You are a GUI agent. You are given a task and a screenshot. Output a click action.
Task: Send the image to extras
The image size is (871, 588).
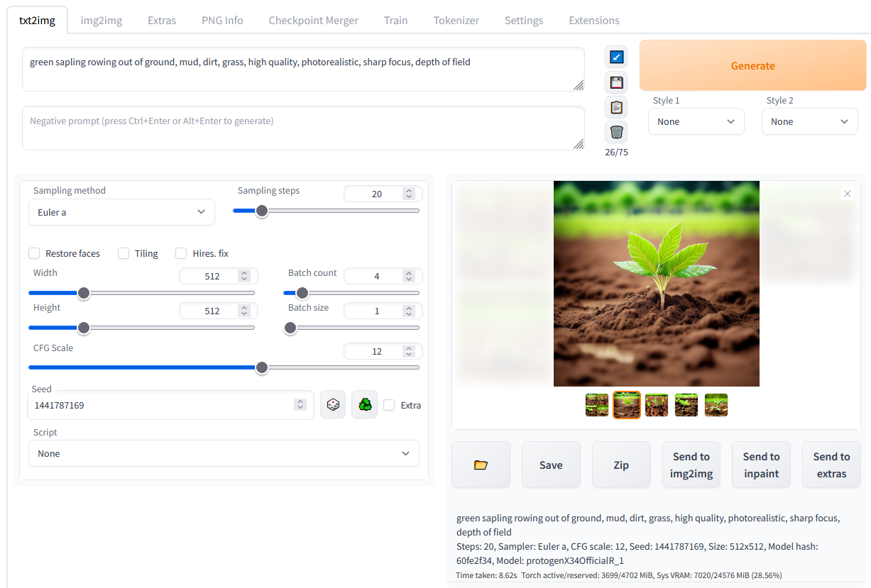pos(831,465)
